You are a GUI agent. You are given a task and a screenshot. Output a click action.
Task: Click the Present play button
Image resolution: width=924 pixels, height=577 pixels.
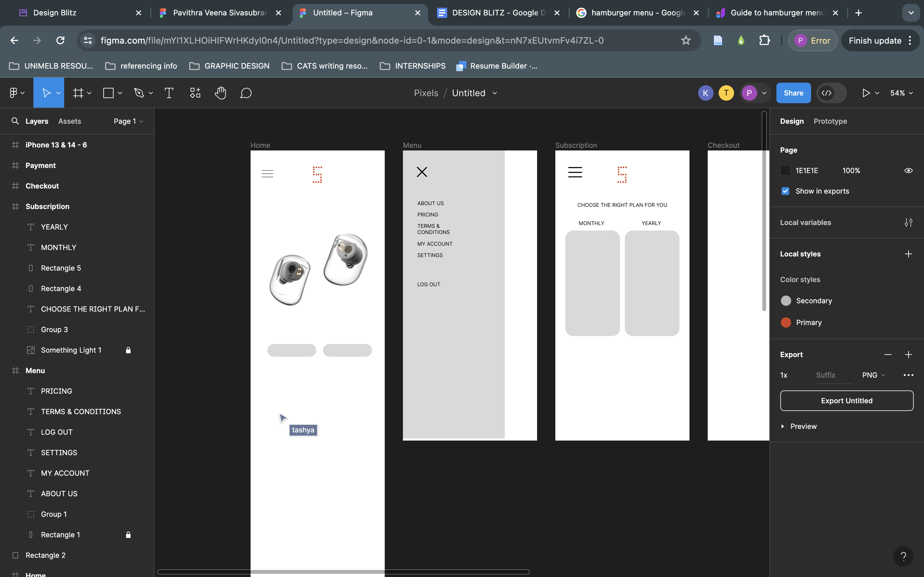[866, 93]
